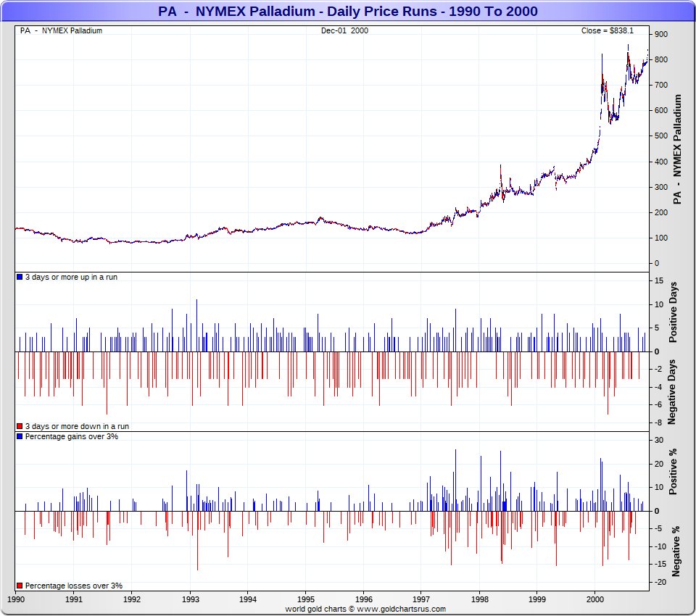Select the 1995 tick on the time axis

(x=304, y=599)
